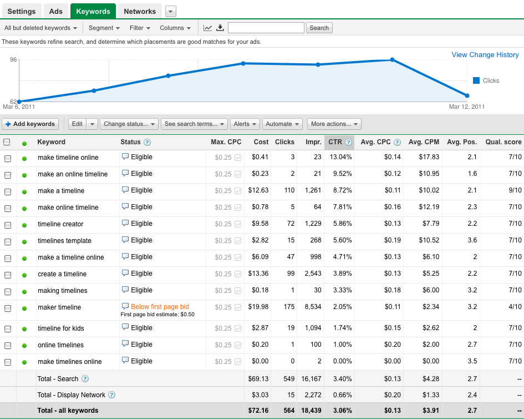Expand the Change status dropdown
524x420 pixels.
click(129, 124)
